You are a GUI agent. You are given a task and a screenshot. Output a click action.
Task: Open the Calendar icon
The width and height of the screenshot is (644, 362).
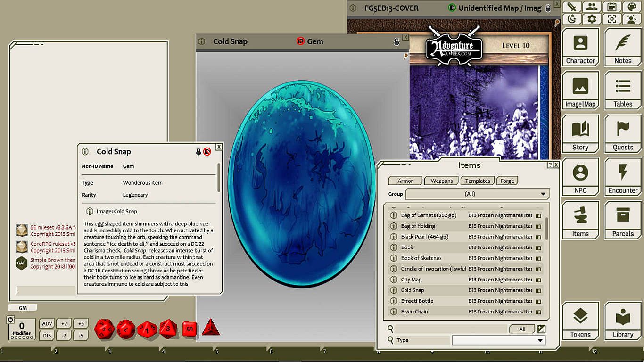(611, 7)
